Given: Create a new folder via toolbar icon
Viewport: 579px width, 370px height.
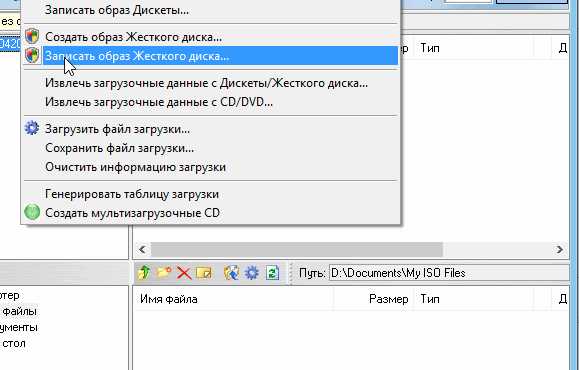Looking at the screenshot, I should (164, 273).
